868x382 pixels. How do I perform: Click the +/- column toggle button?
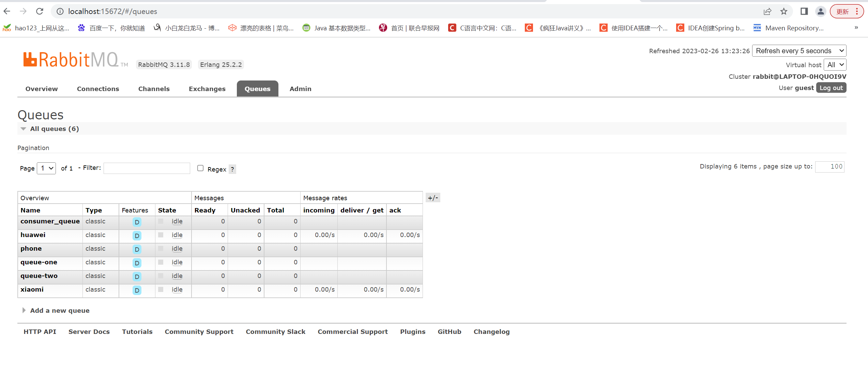pos(433,198)
